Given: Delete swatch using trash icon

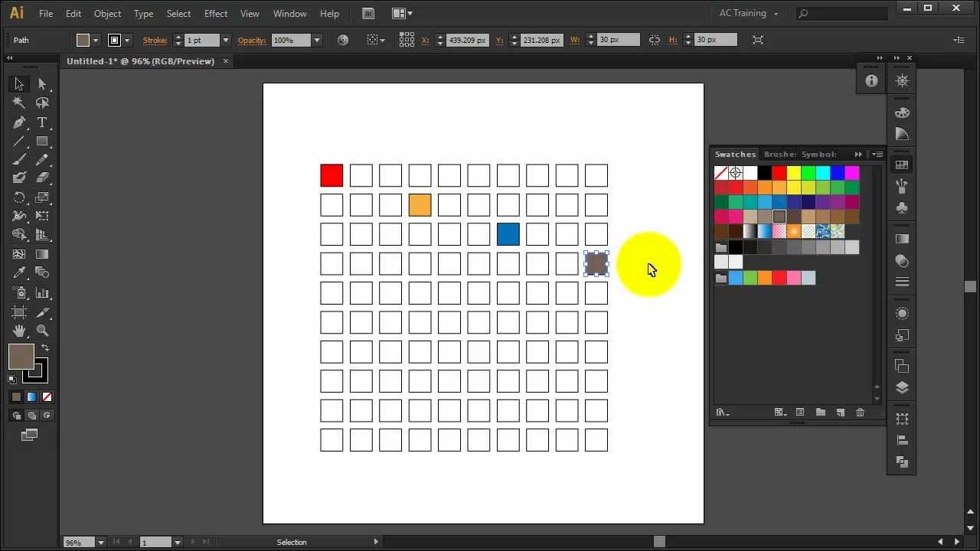Looking at the screenshot, I should [x=860, y=412].
